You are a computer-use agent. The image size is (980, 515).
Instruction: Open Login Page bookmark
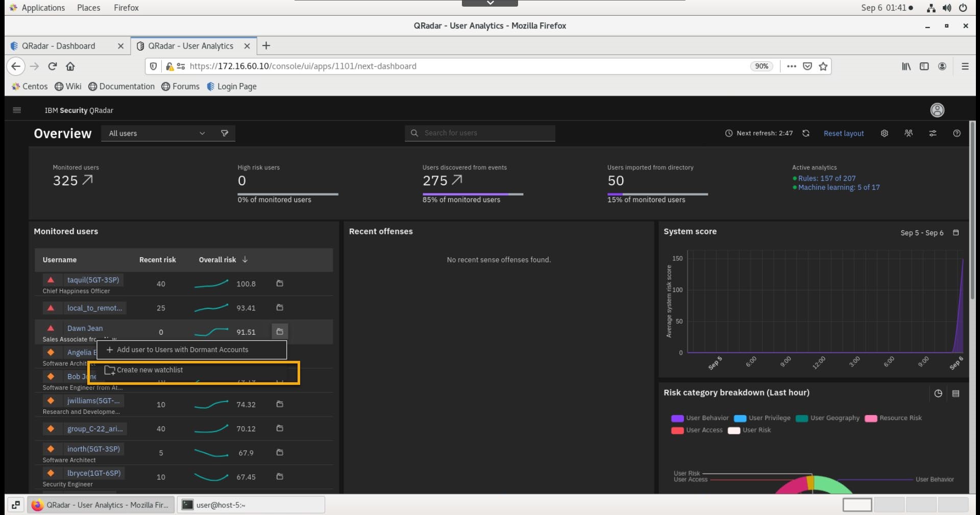point(232,86)
